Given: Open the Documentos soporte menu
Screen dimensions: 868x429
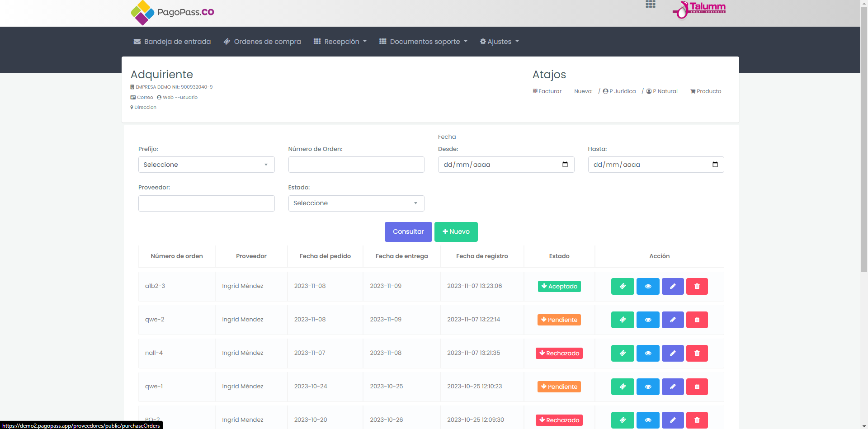Looking at the screenshot, I should (x=423, y=42).
